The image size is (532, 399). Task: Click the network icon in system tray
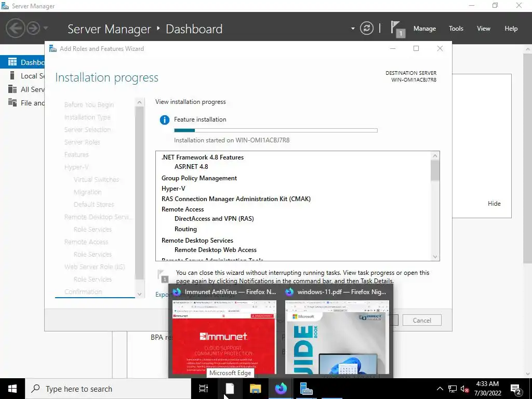[453, 389]
